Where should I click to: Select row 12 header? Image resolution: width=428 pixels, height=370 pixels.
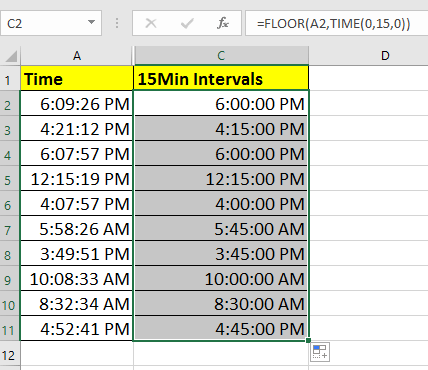(x=9, y=355)
